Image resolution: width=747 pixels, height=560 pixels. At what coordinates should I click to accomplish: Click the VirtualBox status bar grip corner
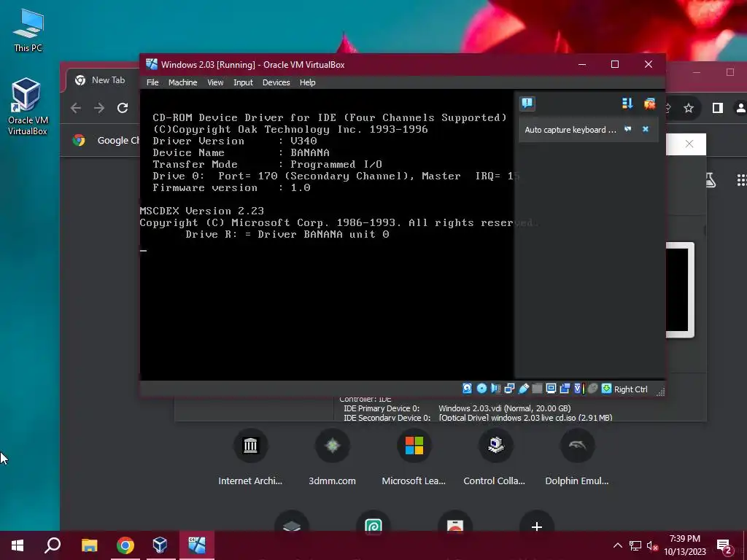point(660,392)
